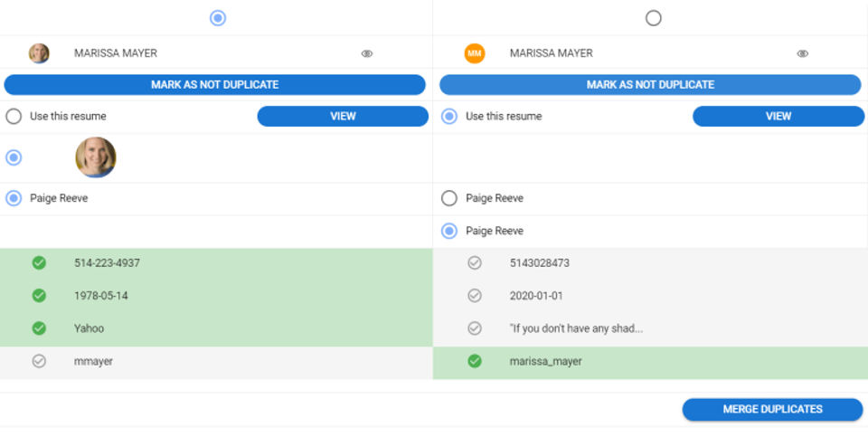Select the green check next to marissa_mayer
This screenshot has width=868, height=446.
coord(475,361)
